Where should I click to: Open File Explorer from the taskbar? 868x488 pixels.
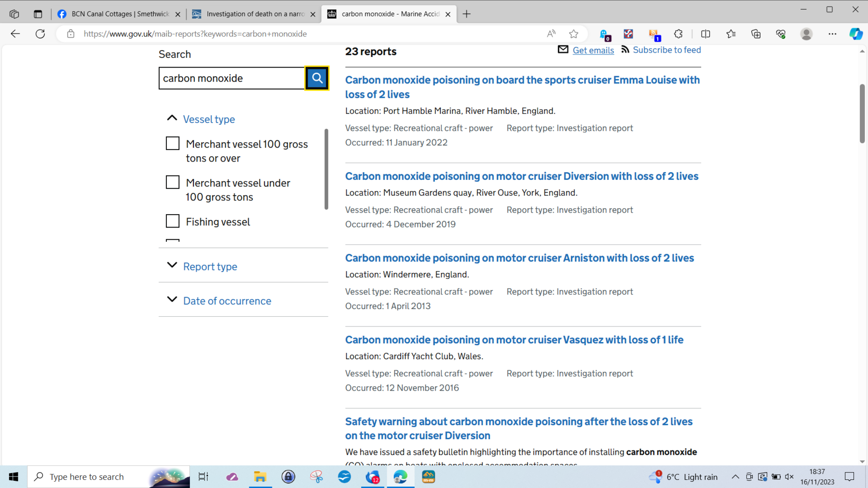(260, 477)
